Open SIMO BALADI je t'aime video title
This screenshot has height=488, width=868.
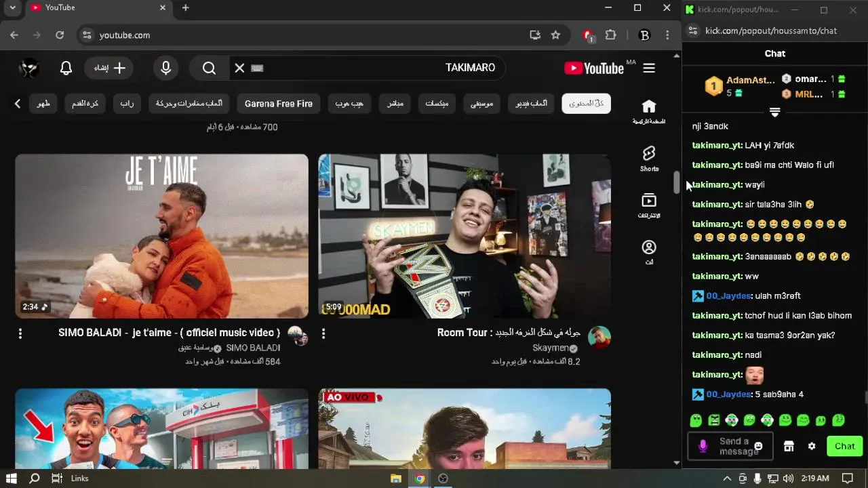[x=170, y=333]
